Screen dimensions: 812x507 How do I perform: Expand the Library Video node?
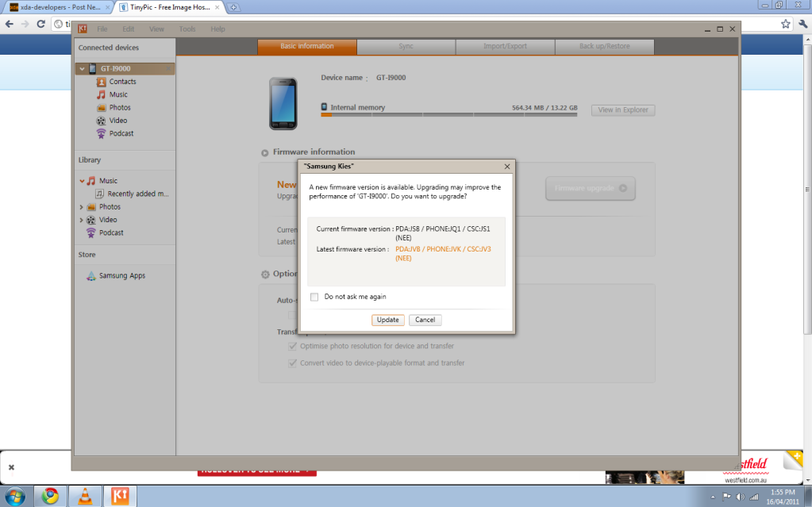[x=81, y=220]
